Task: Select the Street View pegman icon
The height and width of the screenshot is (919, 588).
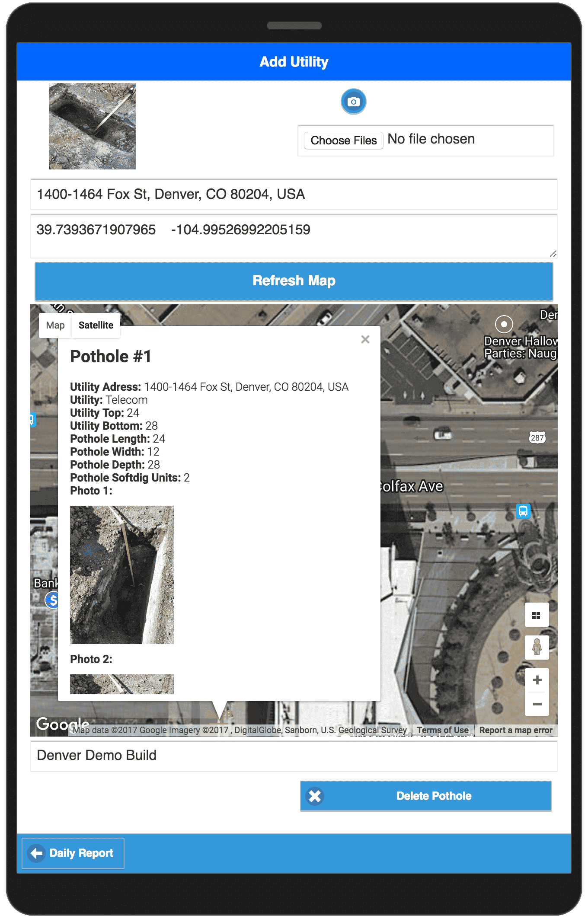Action: click(537, 647)
